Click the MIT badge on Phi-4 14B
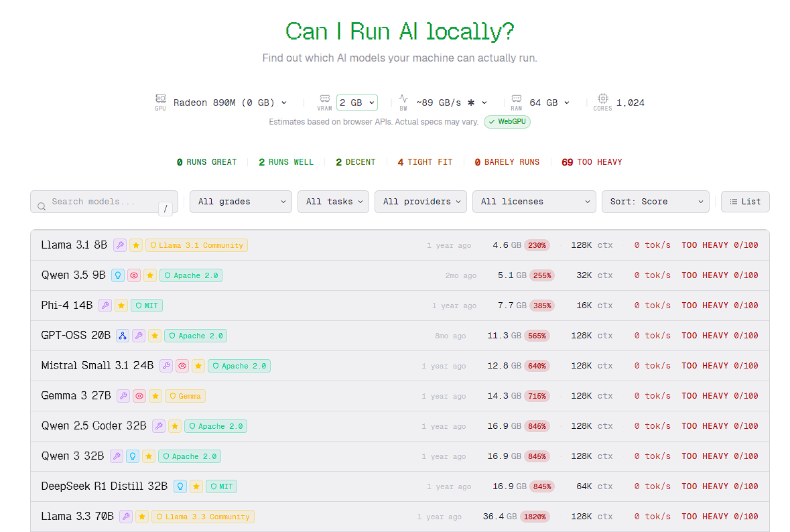 (x=147, y=306)
